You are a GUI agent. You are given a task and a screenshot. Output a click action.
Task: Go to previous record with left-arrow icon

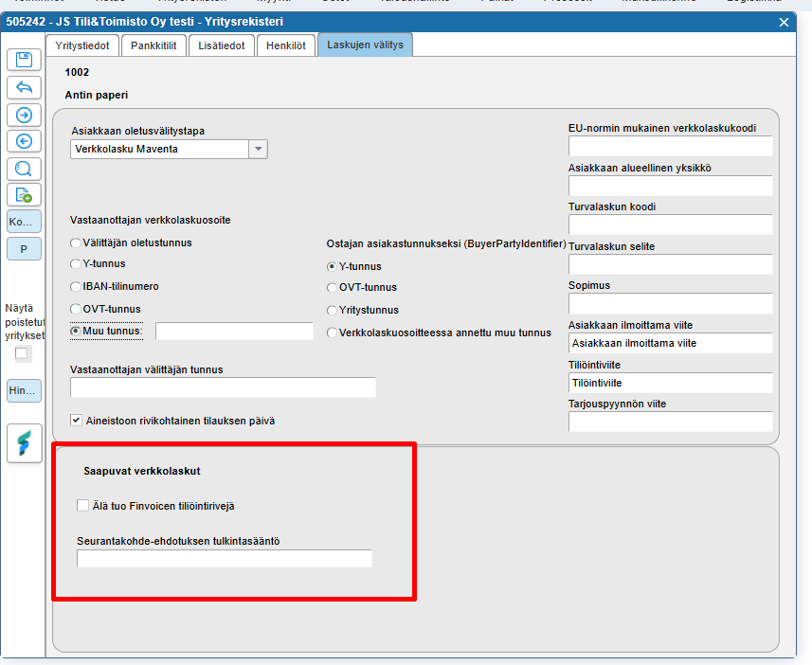click(x=24, y=141)
